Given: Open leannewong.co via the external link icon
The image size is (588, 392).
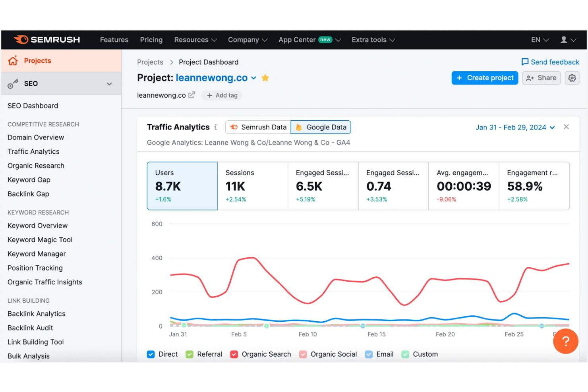Looking at the screenshot, I should [x=192, y=95].
